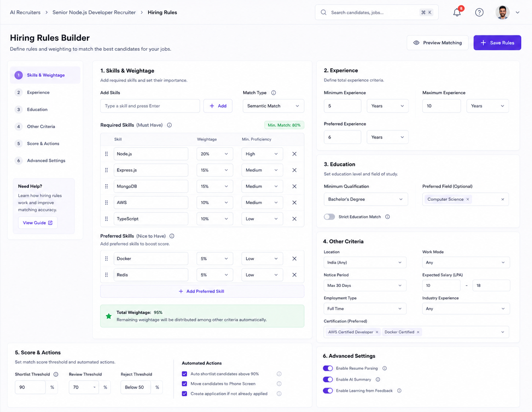Toggle Enable Learning from Feedback switch
532x412 pixels.
coord(328,391)
